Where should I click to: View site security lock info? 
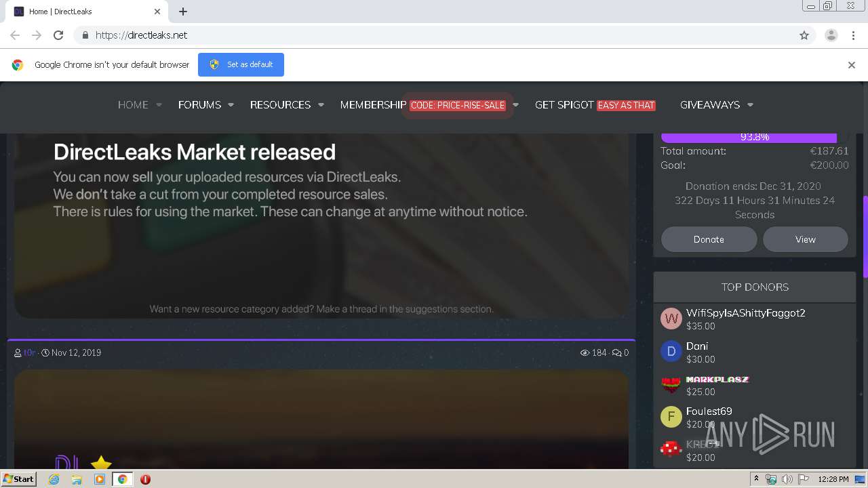point(85,35)
